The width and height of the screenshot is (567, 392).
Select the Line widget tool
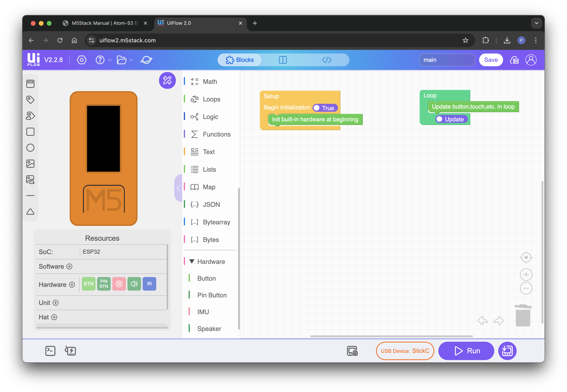pyautogui.click(x=30, y=196)
